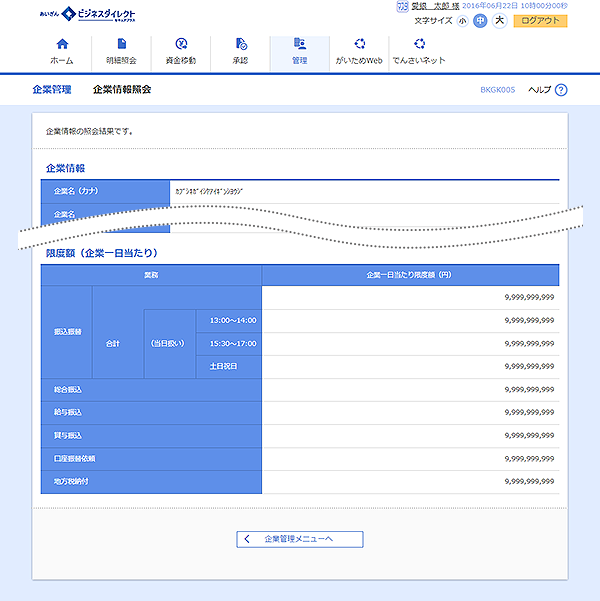Select the 承認 menu label

click(x=240, y=61)
